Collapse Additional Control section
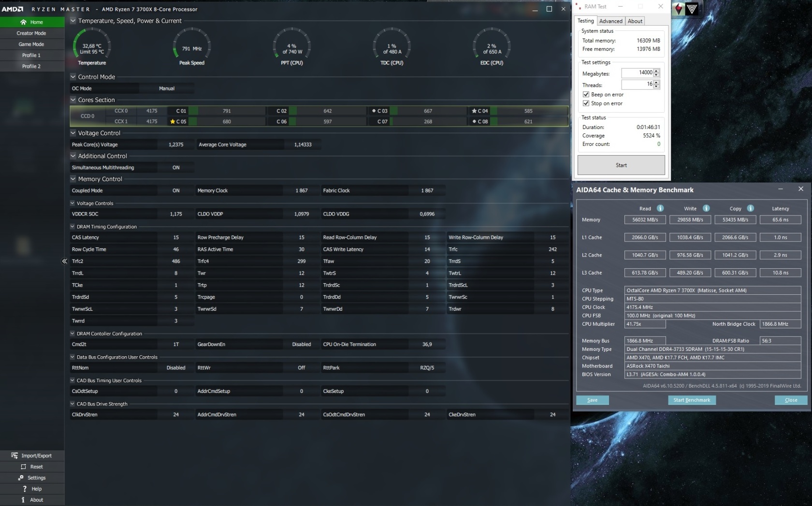Screen dimensions: 812x506 pos(73,156)
